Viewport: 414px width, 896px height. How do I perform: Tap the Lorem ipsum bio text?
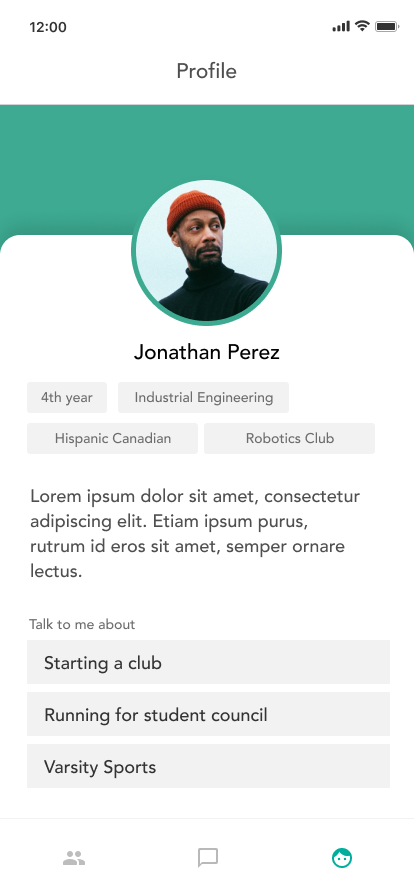click(x=195, y=533)
